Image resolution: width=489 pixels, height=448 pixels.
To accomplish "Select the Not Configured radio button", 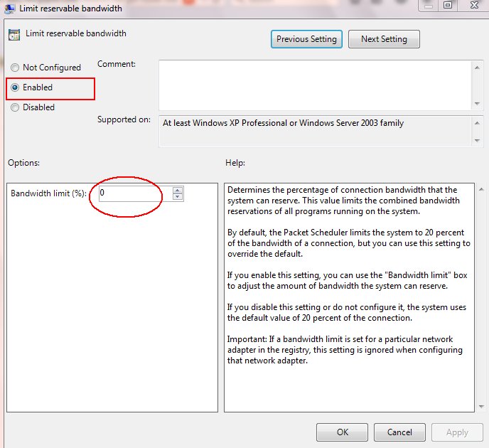I will click(15, 68).
